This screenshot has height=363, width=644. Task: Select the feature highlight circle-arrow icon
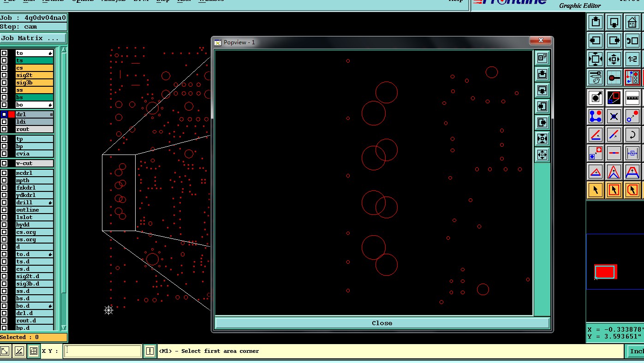pos(596,97)
